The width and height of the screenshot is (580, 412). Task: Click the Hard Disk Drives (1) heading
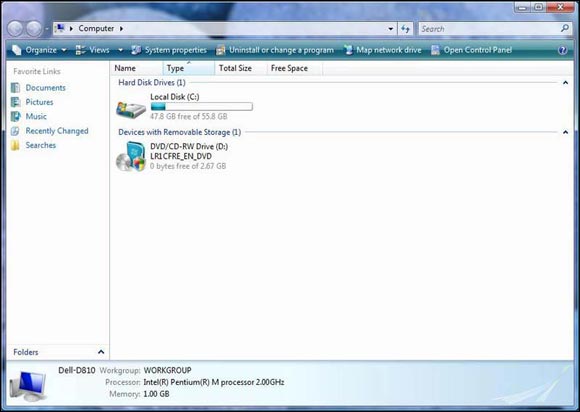(x=152, y=82)
